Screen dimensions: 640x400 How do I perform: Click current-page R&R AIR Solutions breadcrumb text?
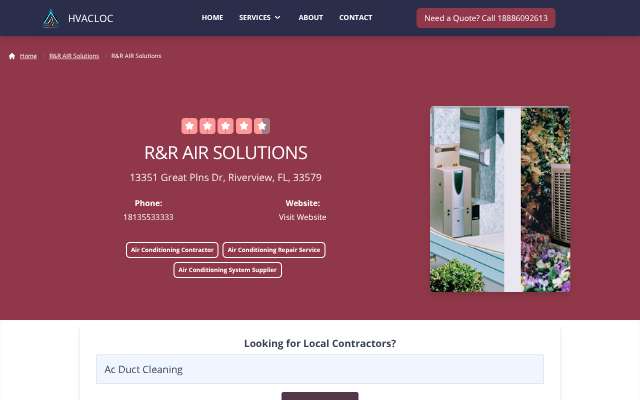coord(136,56)
